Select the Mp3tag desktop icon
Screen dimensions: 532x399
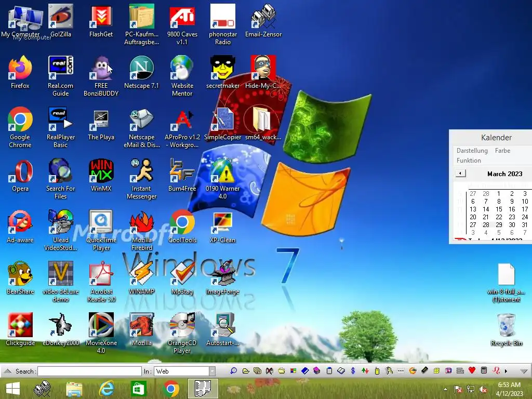[x=182, y=278]
